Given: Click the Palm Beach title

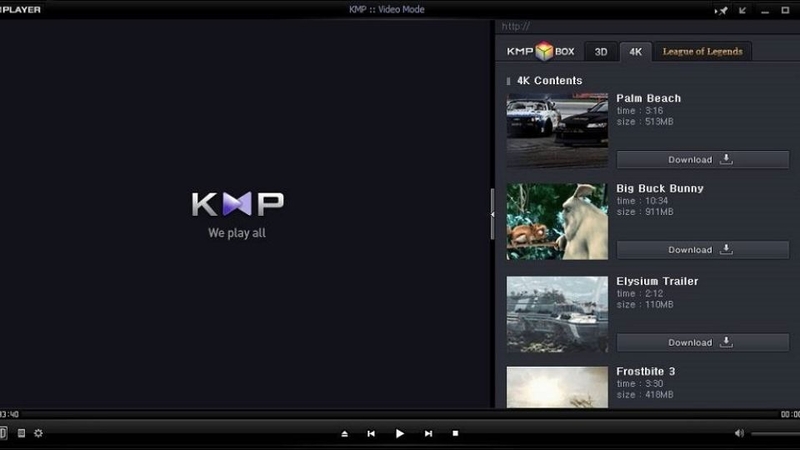Looking at the screenshot, I should click(x=648, y=98).
